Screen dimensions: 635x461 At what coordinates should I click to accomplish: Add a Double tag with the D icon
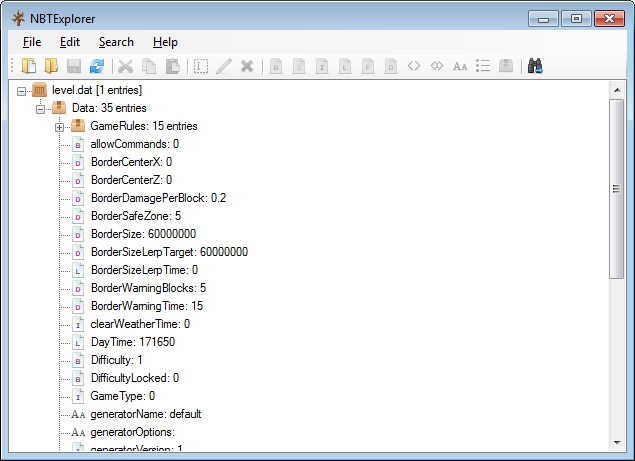tap(391, 66)
